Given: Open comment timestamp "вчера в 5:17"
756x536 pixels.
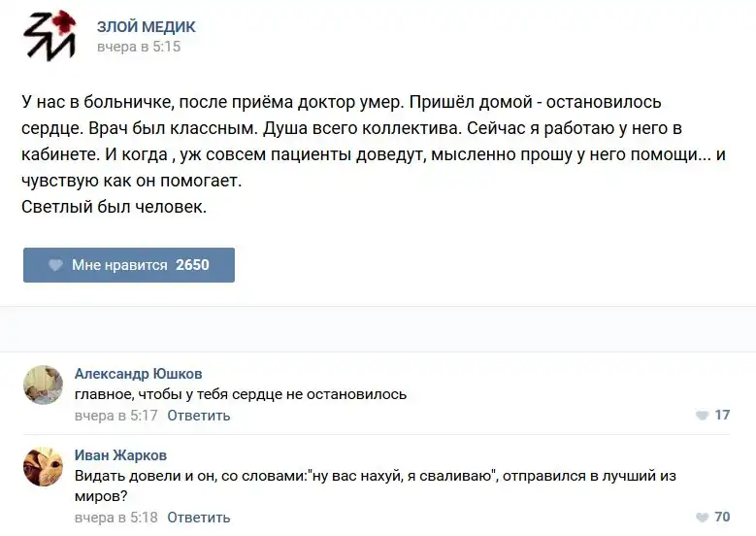Looking at the screenshot, I should [x=115, y=416].
